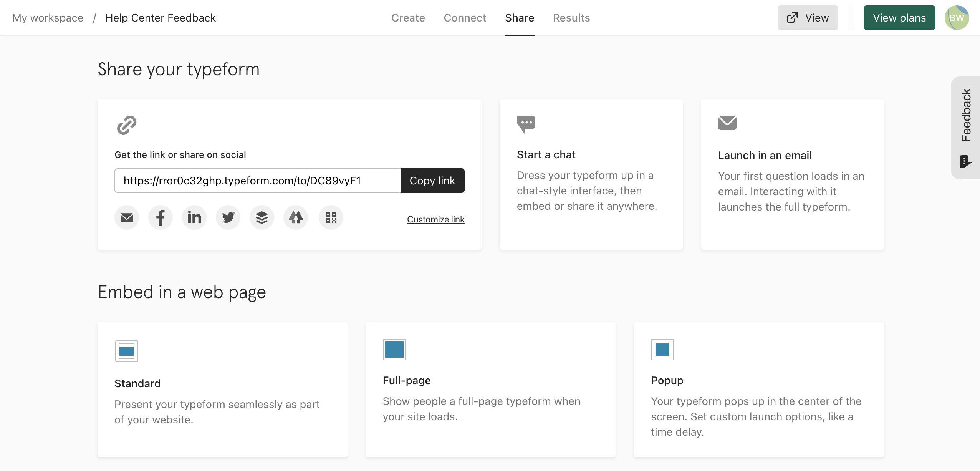
Task: Click the chat bubble icon
Action: coord(526,124)
